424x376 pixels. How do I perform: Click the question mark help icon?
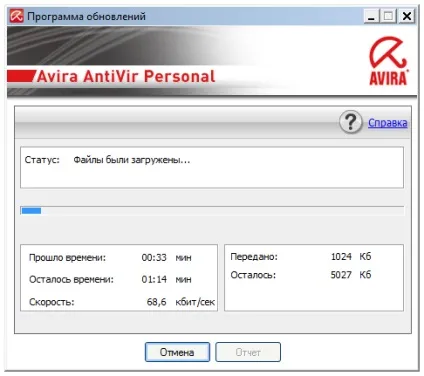tap(350, 122)
